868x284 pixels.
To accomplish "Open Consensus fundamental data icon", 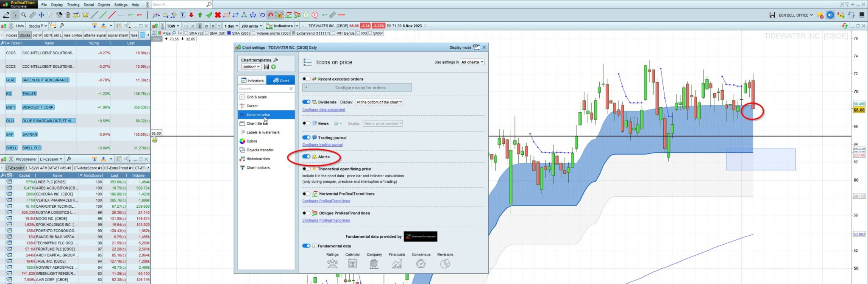I will 421,264.
